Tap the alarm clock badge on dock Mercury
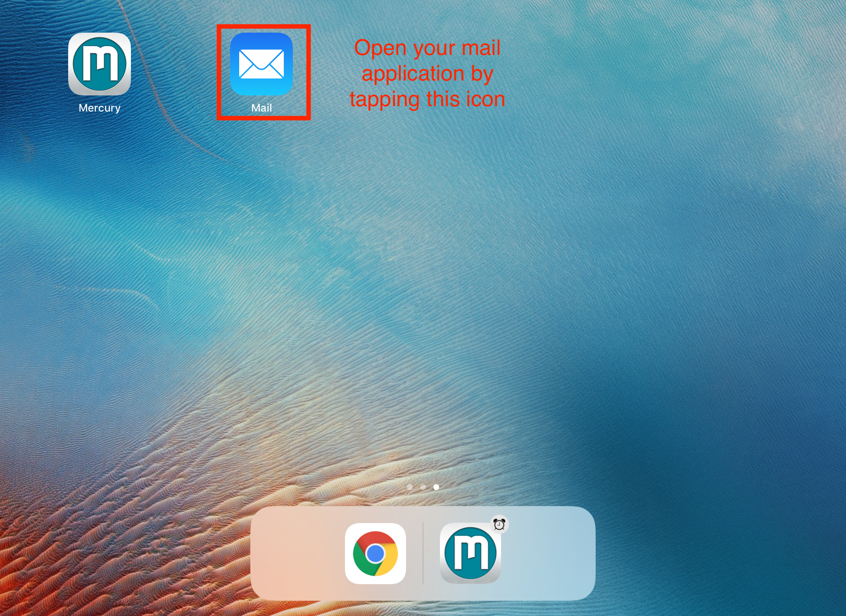846x616 pixels. [x=499, y=524]
